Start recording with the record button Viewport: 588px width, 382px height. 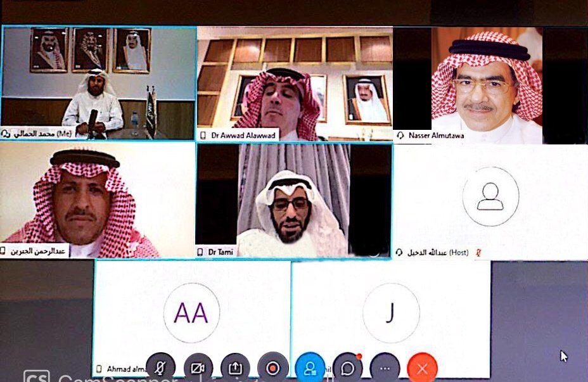(x=273, y=368)
